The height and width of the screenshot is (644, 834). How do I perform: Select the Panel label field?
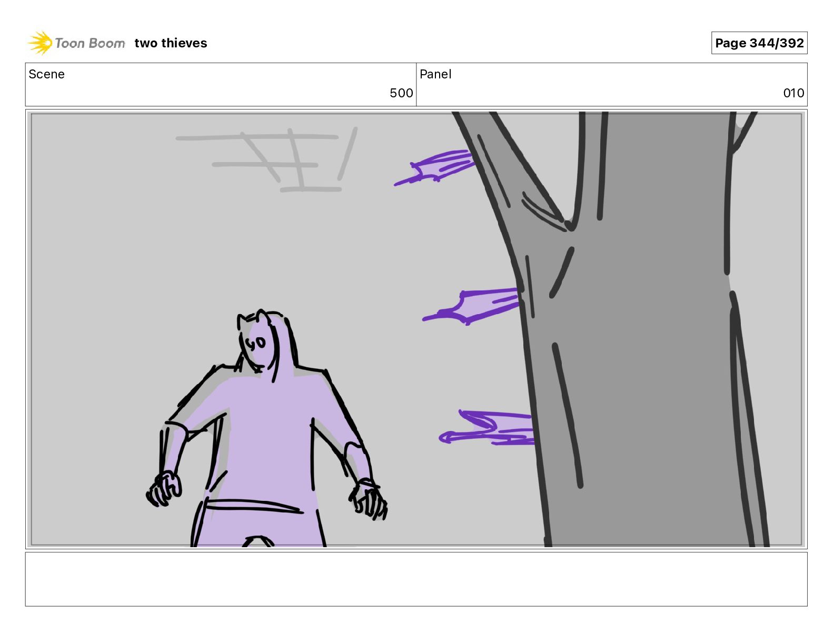pyautogui.click(x=611, y=85)
